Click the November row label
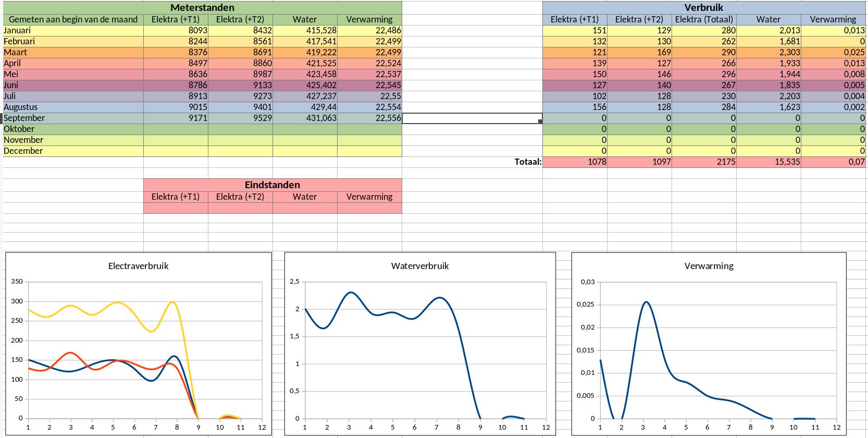This screenshot has height=438, width=868. point(73,140)
